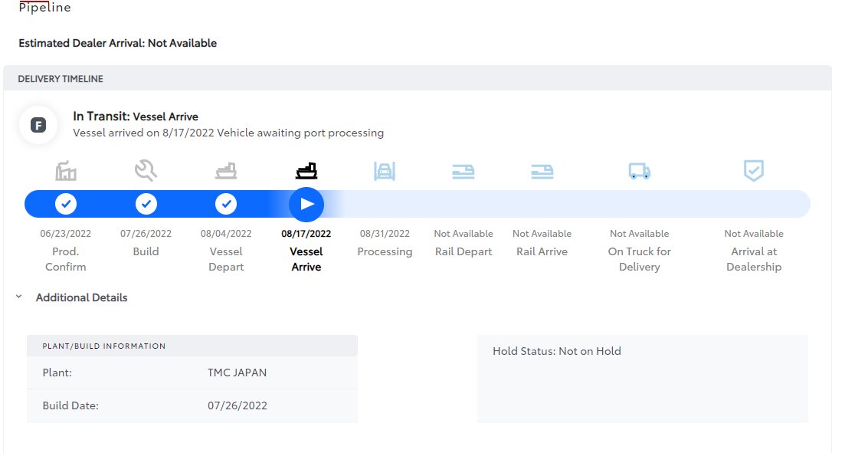868x453 pixels.
Task: Click the Build checkmark on progress bar
Action: [146, 204]
